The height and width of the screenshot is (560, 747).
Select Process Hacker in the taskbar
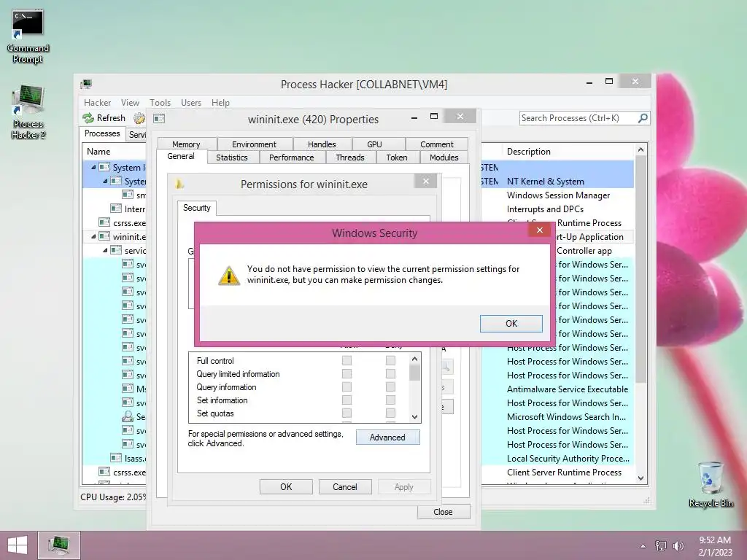tap(58, 545)
